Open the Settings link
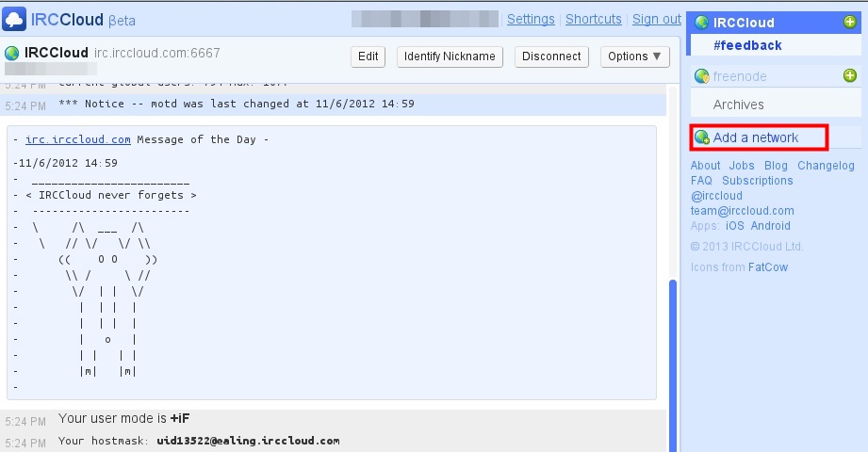The width and height of the screenshot is (868, 452). click(x=531, y=19)
